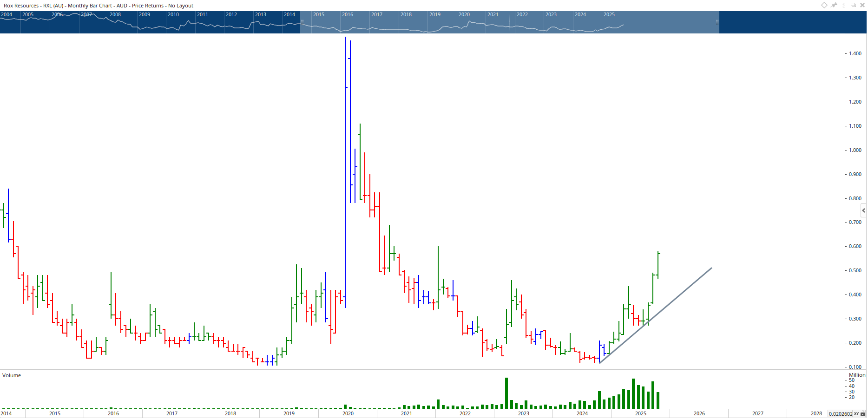The image size is (868, 419).
Task: Click the 2026 label on date axis
Action: [699, 413]
